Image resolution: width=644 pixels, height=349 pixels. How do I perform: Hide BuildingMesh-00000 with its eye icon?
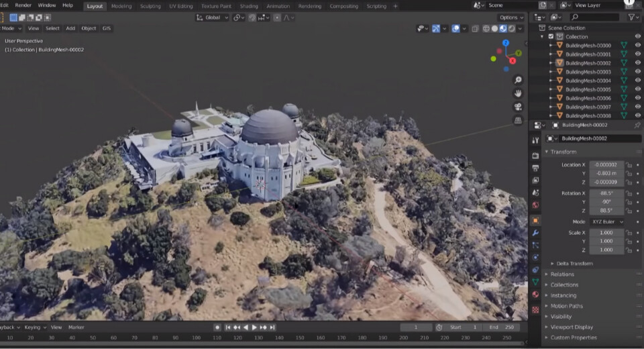(x=638, y=45)
